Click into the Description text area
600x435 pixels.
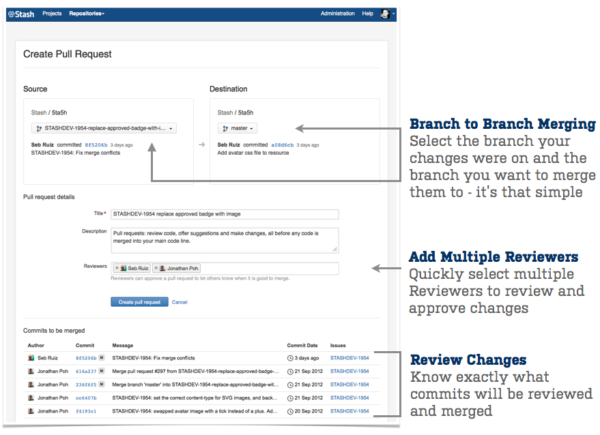coord(224,239)
